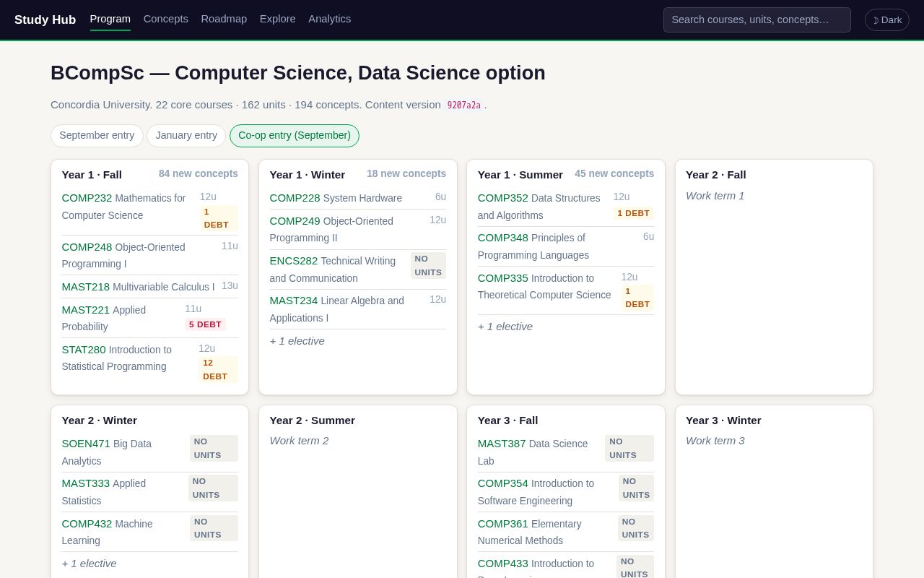Click NO UNITS badge on ENCS282

[428, 265]
